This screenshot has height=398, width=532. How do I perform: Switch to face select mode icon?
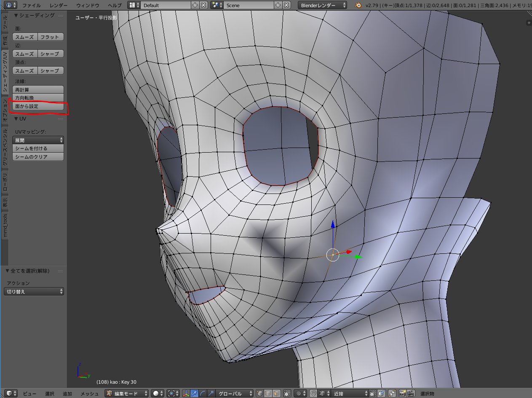coord(276,393)
